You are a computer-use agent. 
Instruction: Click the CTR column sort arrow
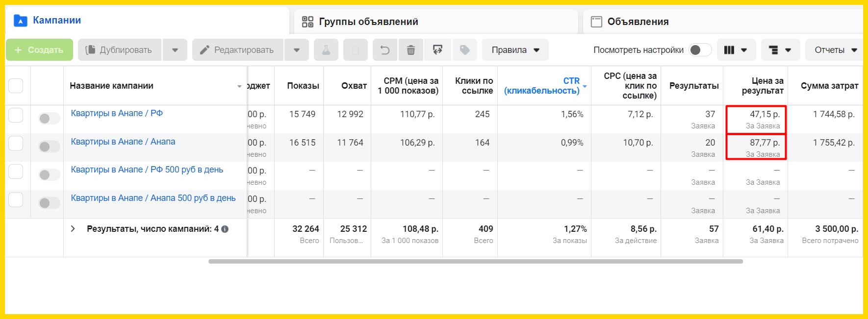click(585, 87)
